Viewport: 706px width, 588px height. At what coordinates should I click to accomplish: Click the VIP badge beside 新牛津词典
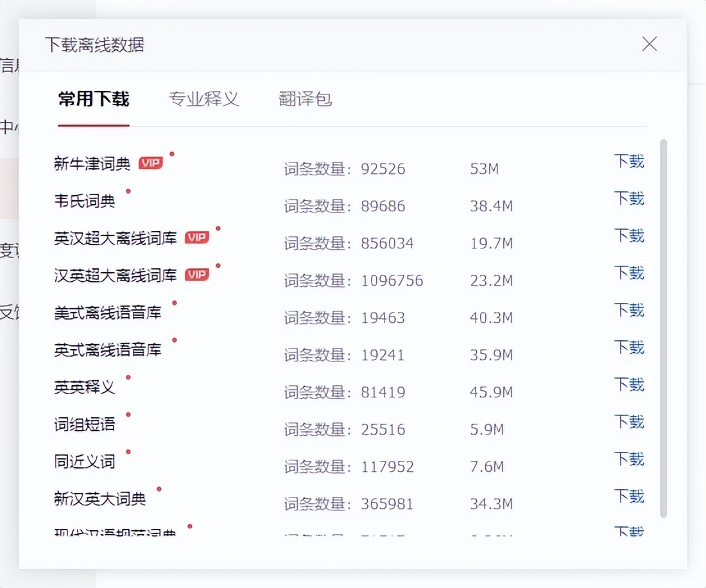(151, 163)
